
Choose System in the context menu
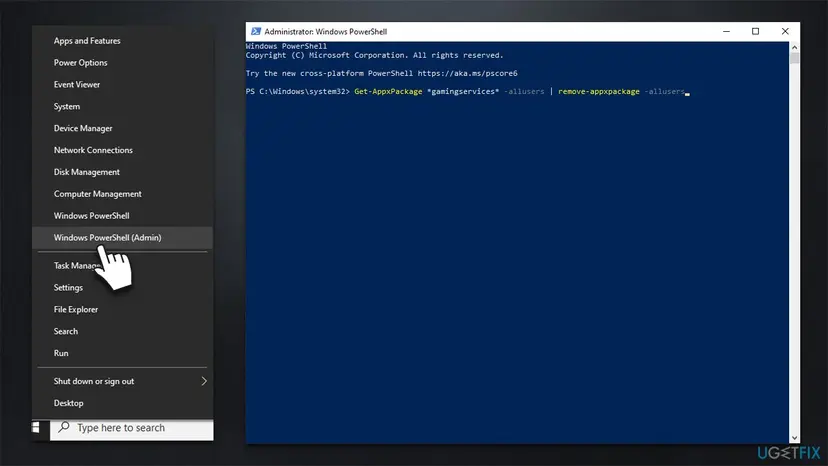pyautogui.click(x=123, y=106)
